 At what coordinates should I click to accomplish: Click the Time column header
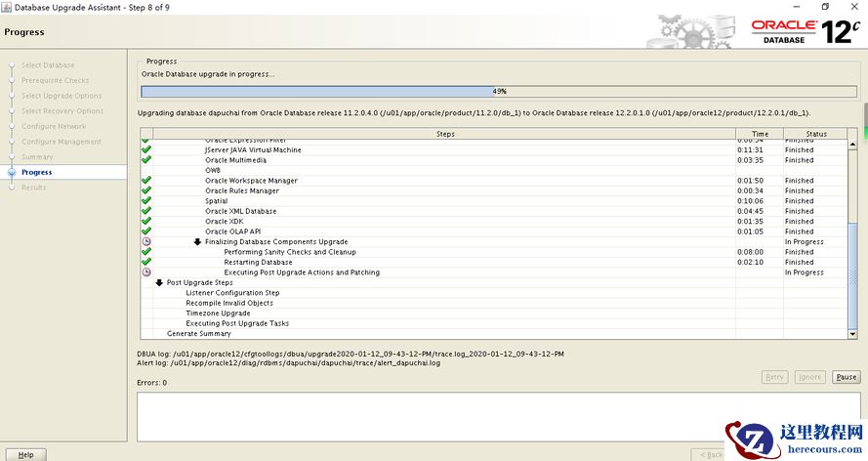tap(760, 134)
